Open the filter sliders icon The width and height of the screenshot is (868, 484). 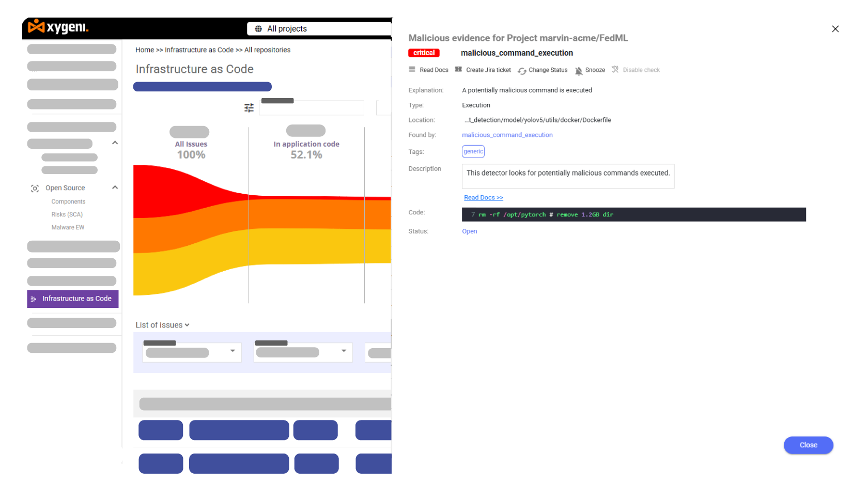coord(249,108)
